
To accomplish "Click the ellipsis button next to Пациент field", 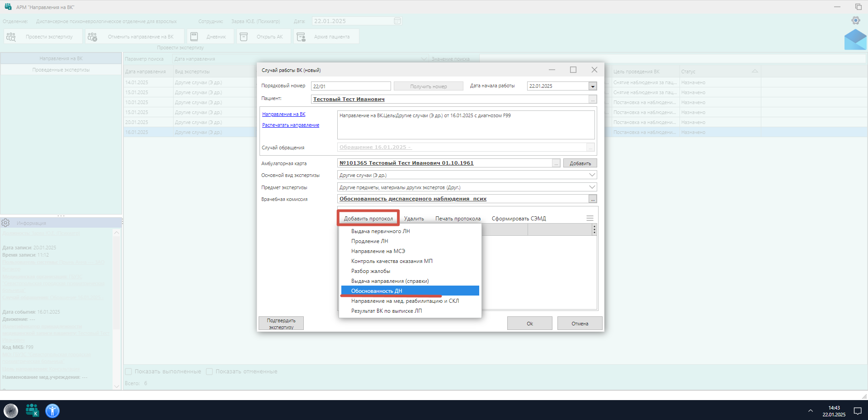I will 593,99.
